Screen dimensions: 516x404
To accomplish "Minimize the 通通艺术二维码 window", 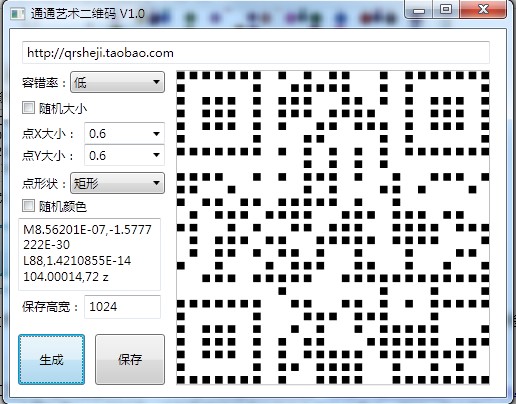I will [419, 10].
